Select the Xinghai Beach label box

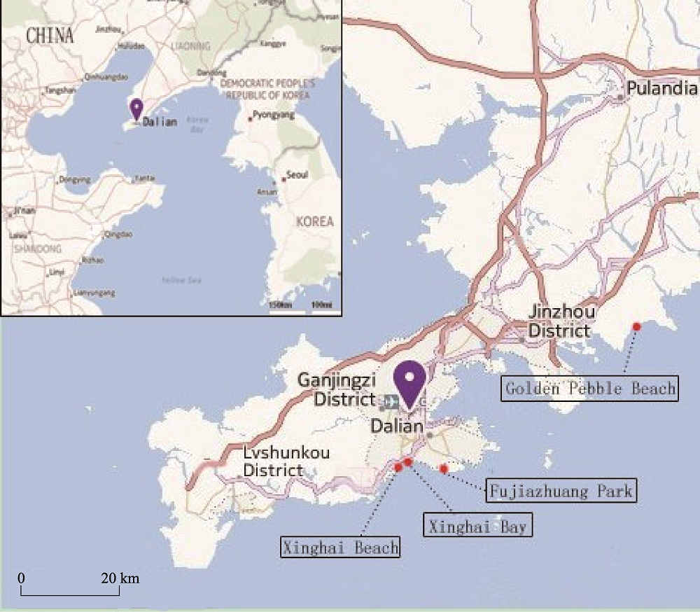coord(340,547)
